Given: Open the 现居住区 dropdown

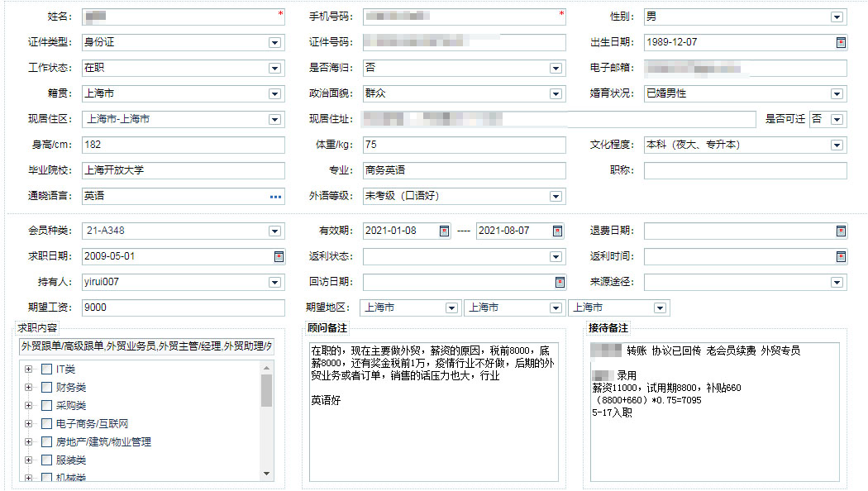Looking at the screenshot, I should (x=274, y=120).
